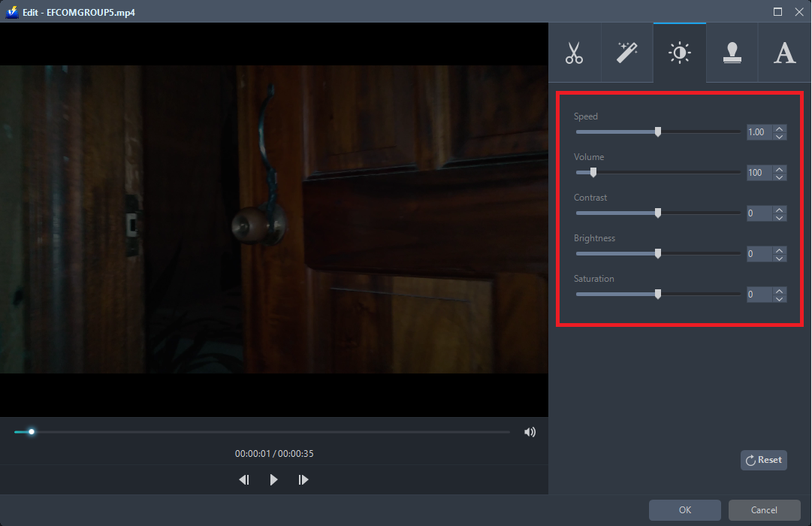
Task: Increase Contrast with the stepper arrow
Action: coord(780,210)
